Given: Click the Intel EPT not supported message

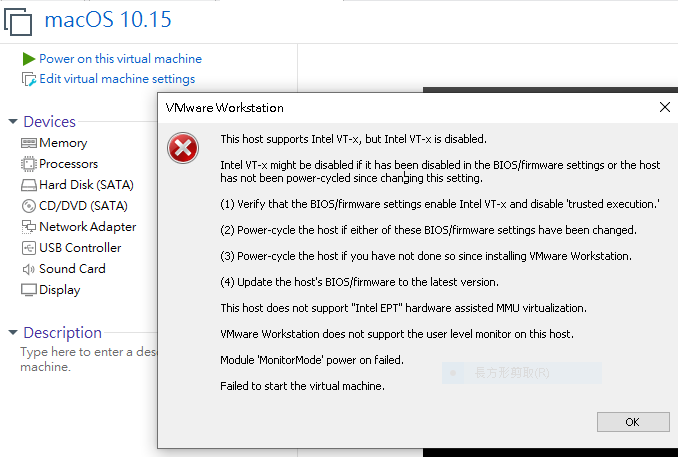Looking at the screenshot, I should point(403,308).
